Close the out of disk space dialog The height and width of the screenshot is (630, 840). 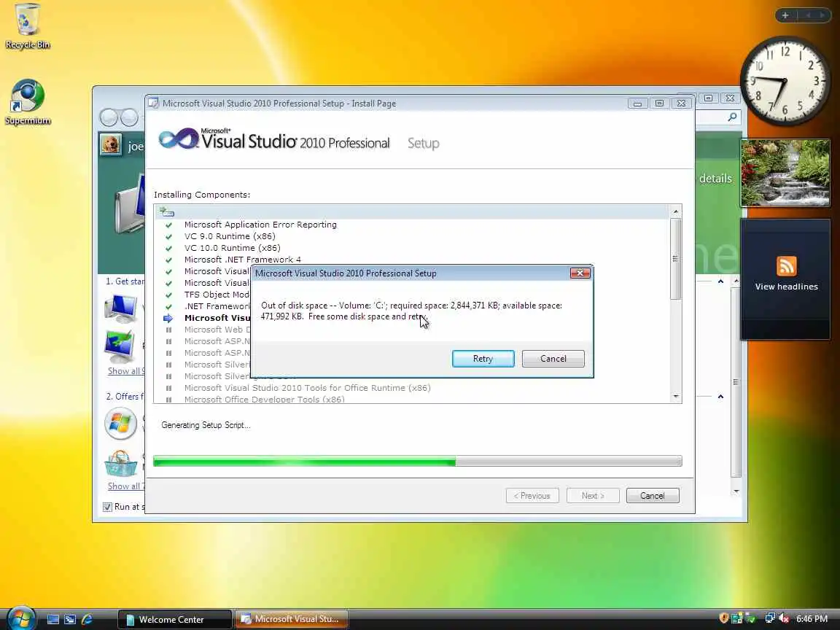pos(580,273)
